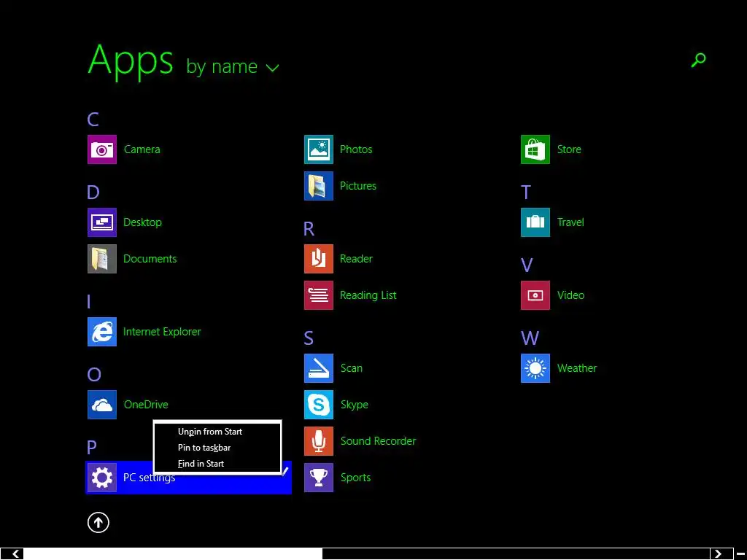Jump via the letter 'S' heading
747x560 pixels.
point(309,338)
